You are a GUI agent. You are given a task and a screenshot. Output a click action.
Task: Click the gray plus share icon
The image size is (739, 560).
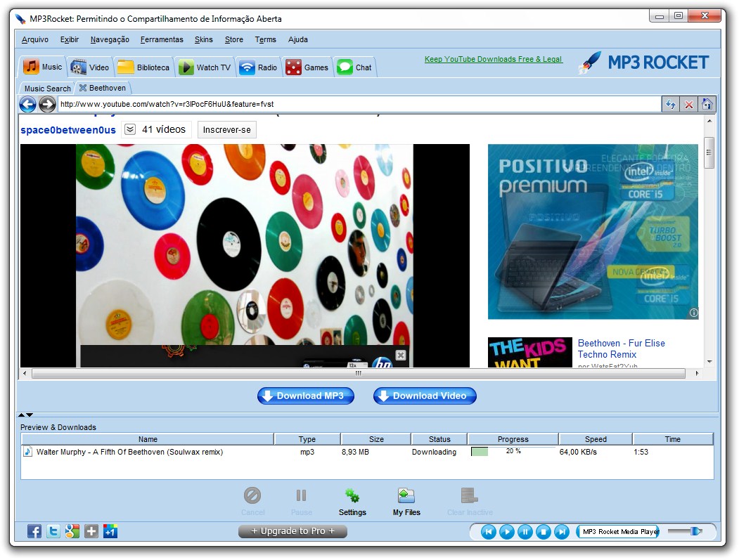(91, 531)
